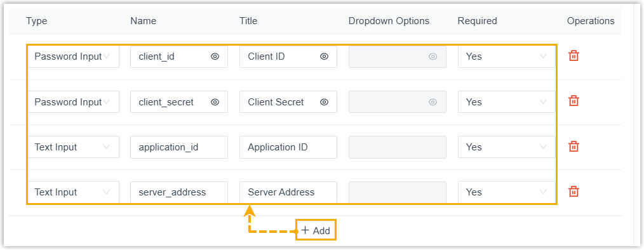
Task: Delete the client_id row
Action: pos(574,56)
